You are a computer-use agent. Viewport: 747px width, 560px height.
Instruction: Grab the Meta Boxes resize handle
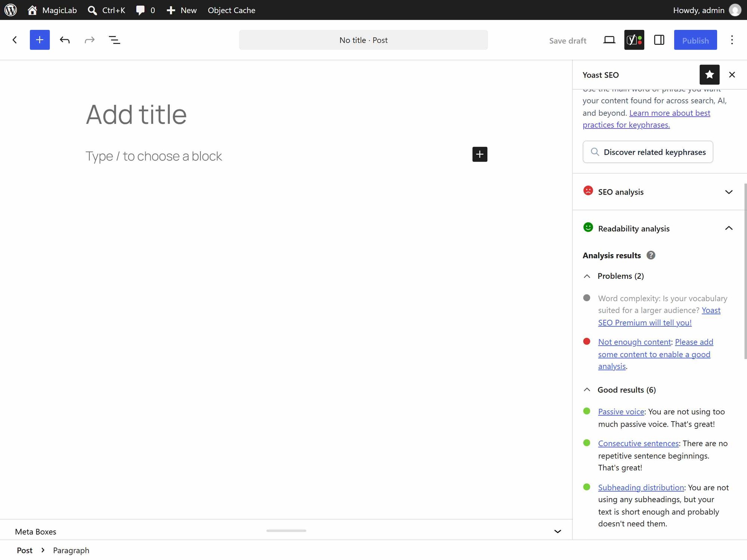pos(286,531)
